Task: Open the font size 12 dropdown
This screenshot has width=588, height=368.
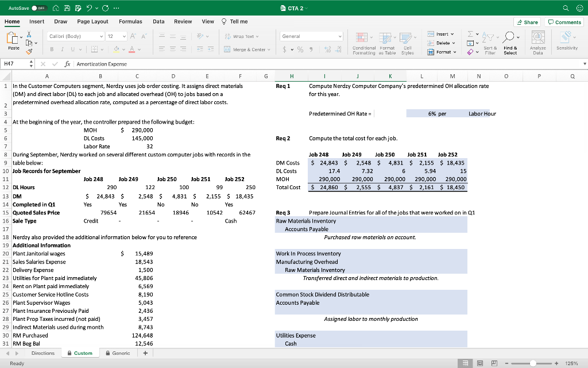Action: tap(116, 36)
